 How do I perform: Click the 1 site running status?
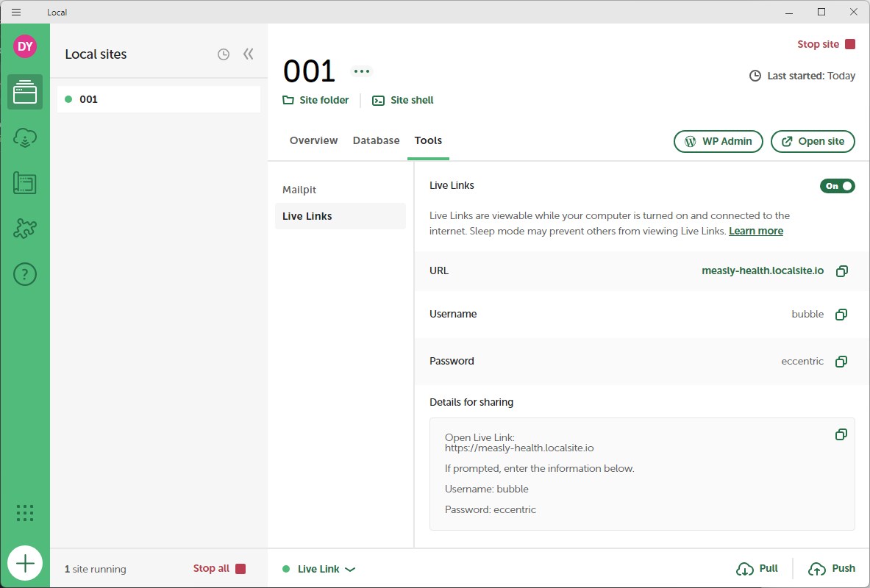click(96, 569)
